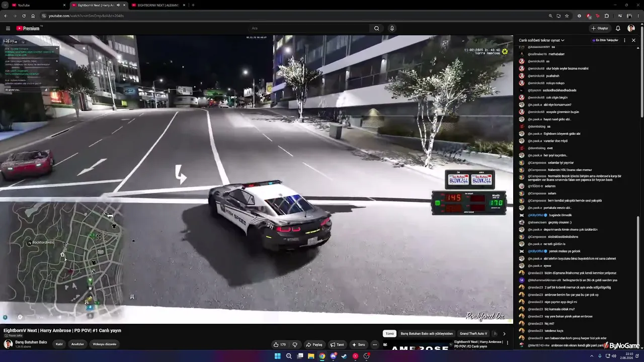The height and width of the screenshot is (362, 644).
Task: Click the Katıl join button
Action: point(59,344)
